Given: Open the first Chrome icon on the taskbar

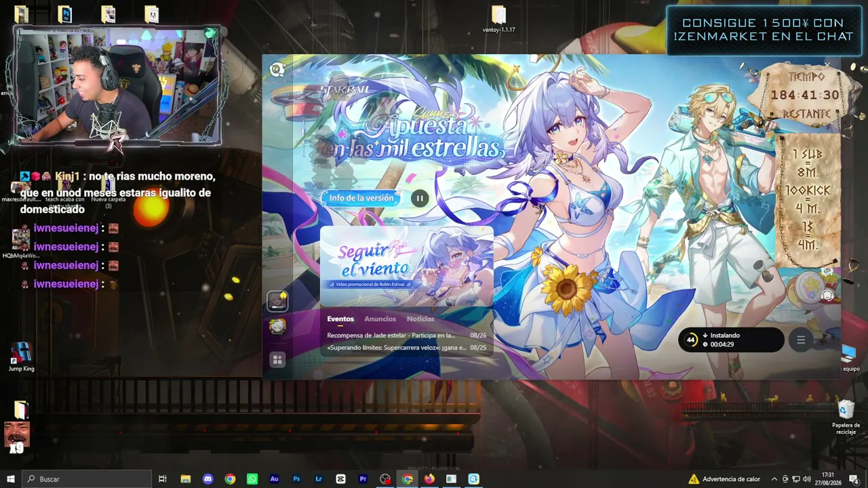Looking at the screenshot, I should click(230, 479).
